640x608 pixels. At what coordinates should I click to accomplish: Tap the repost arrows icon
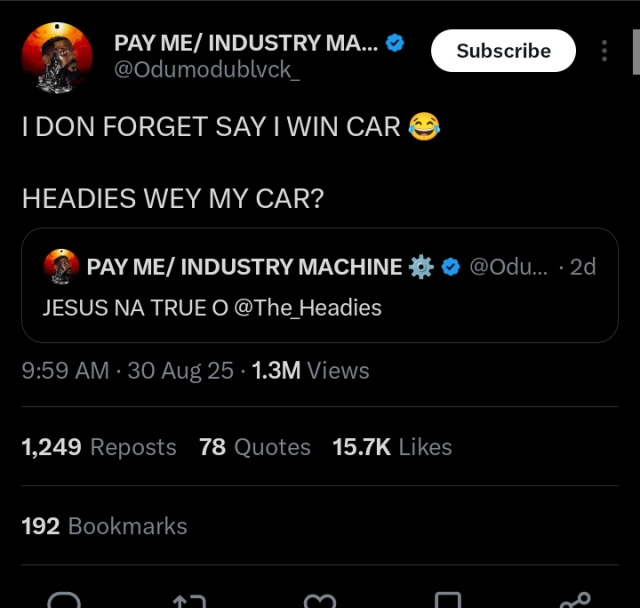click(x=189, y=598)
